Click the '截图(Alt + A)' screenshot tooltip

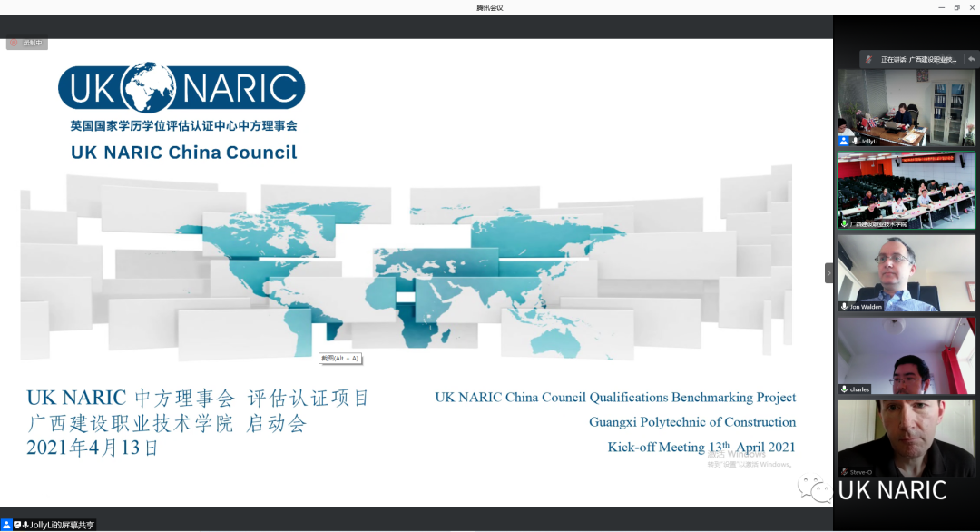(340, 359)
